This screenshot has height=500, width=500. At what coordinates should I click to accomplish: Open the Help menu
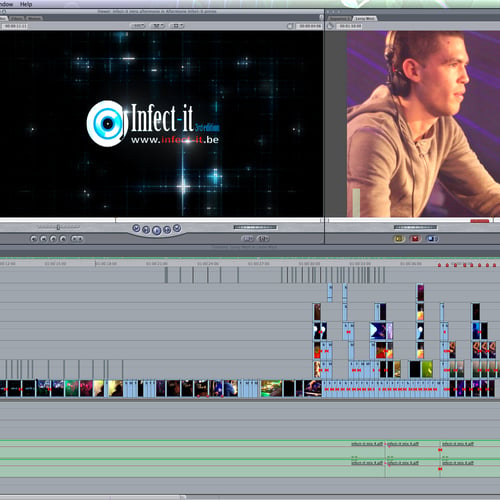(x=26, y=4)
